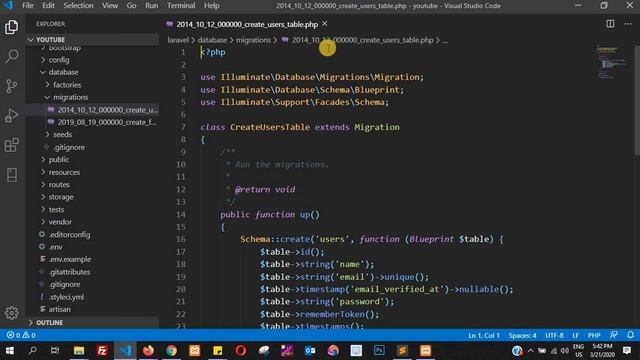Click the code minimap preview
Image resolution: width=640 pixels, height=360 pixels.
611,62
